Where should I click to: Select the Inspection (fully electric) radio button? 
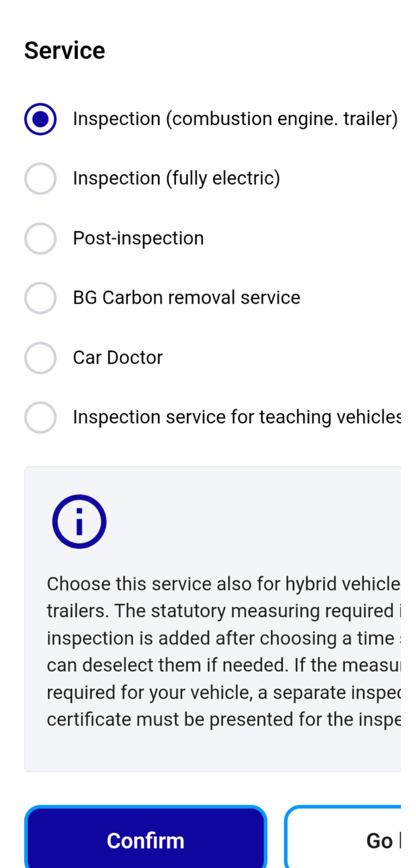point(40,179)
